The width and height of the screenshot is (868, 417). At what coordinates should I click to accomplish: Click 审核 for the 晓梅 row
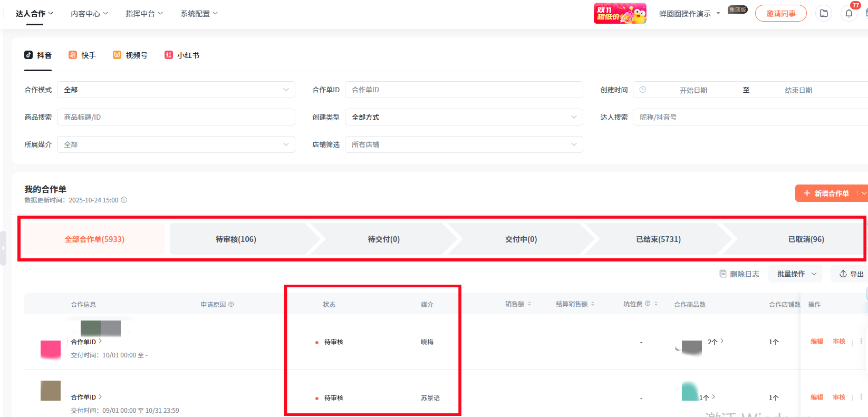click(838, 342)
